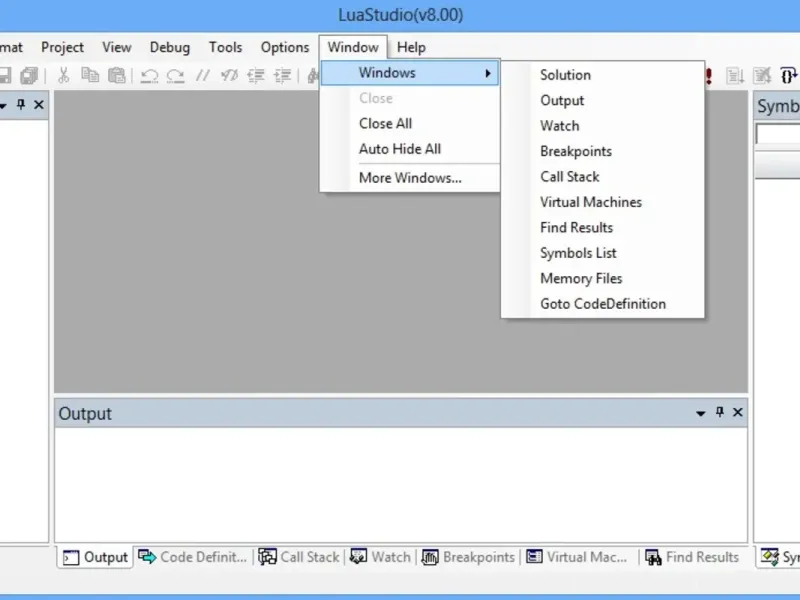Close the Output panel
Screen dimensions: 800x600
coord(738,412)
